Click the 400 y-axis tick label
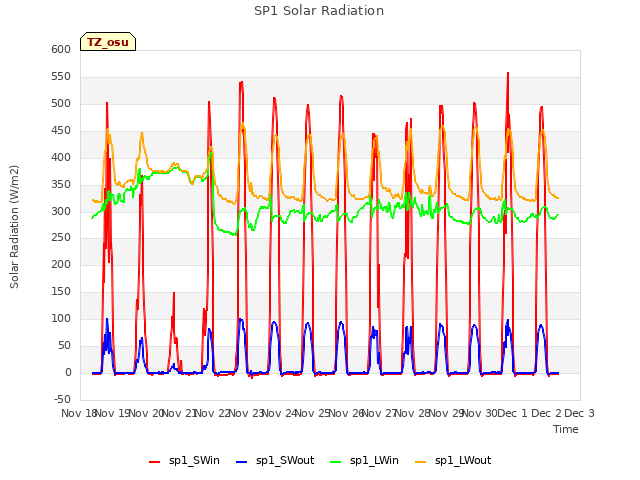Screen dimensions: 640x480 pyautogui.click(x=61, y=157)
